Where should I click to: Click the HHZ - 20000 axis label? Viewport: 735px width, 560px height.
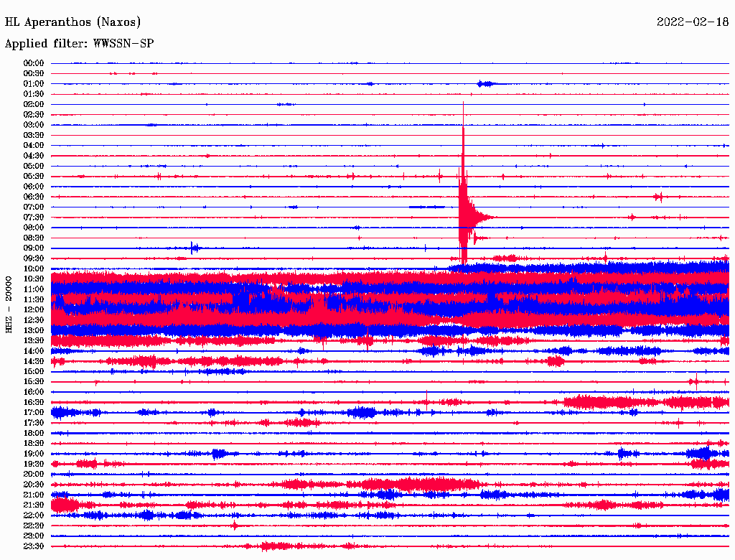click(x=9, y=305)
